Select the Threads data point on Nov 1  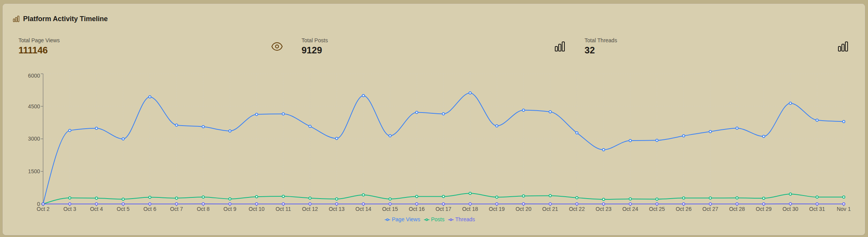tap(844, 204)
